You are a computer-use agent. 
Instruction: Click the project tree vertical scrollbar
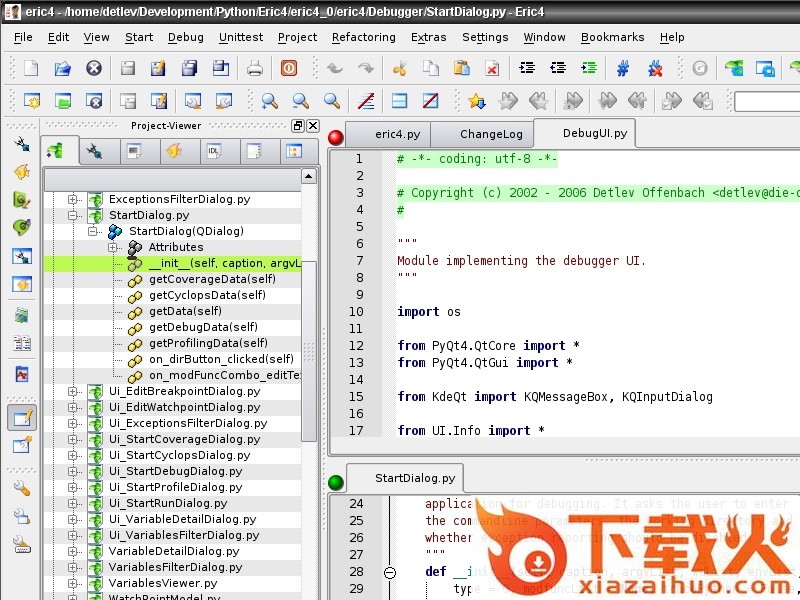309,350
